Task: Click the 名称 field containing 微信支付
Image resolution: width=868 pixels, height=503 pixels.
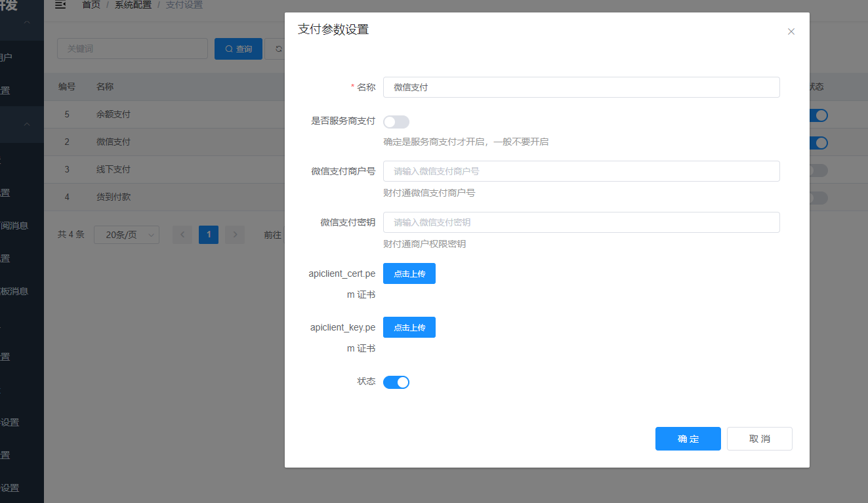Action: (581, 87)
